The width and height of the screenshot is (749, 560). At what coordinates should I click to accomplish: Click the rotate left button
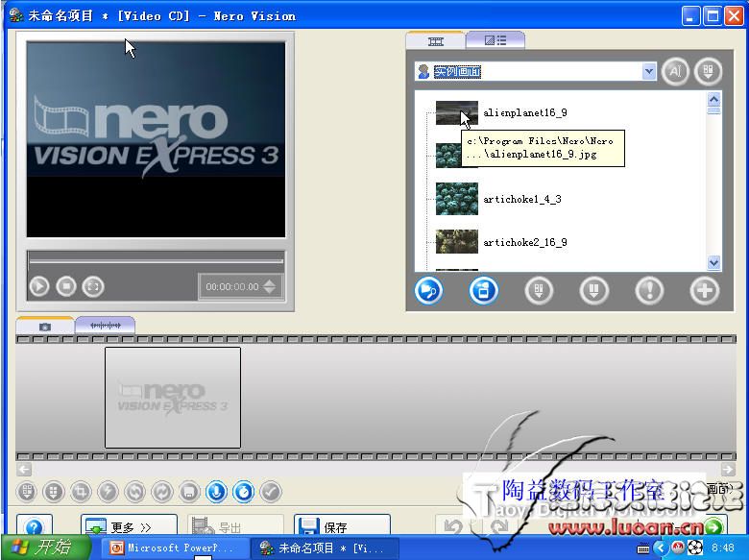pyautogui.click(x=134, y=492)
